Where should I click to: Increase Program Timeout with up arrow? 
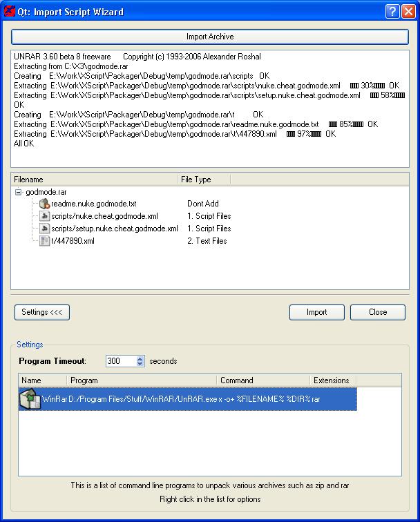140,358
